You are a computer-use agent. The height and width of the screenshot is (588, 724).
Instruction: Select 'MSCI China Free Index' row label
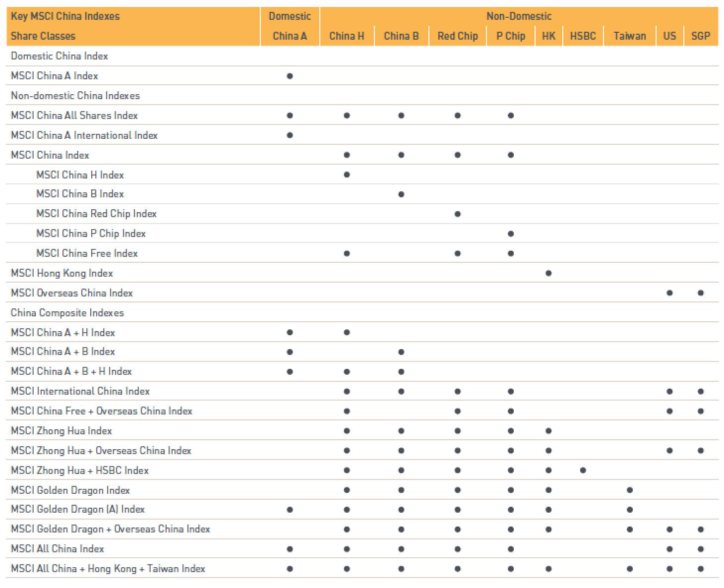click(87, 253)
